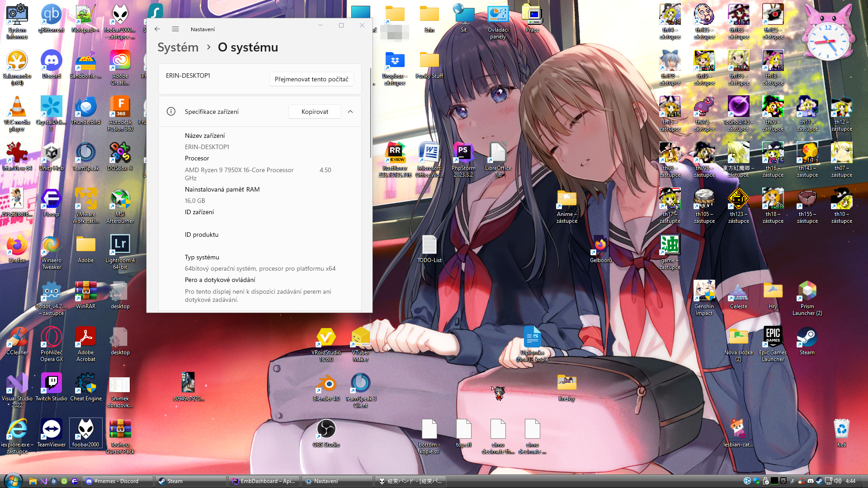Click the Settings window vertical scrollbar
The width and height of the screenshot is (868, 488).
pos(370,113)
